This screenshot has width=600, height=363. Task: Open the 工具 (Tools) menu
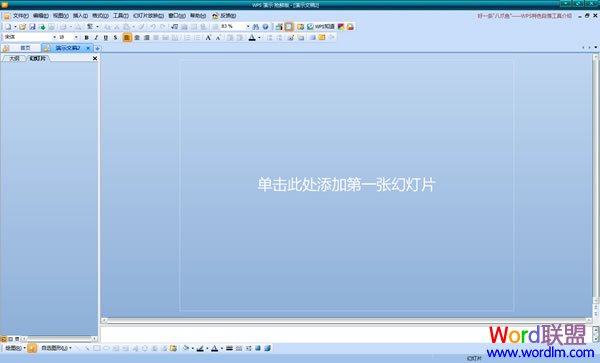click(121, 16)
